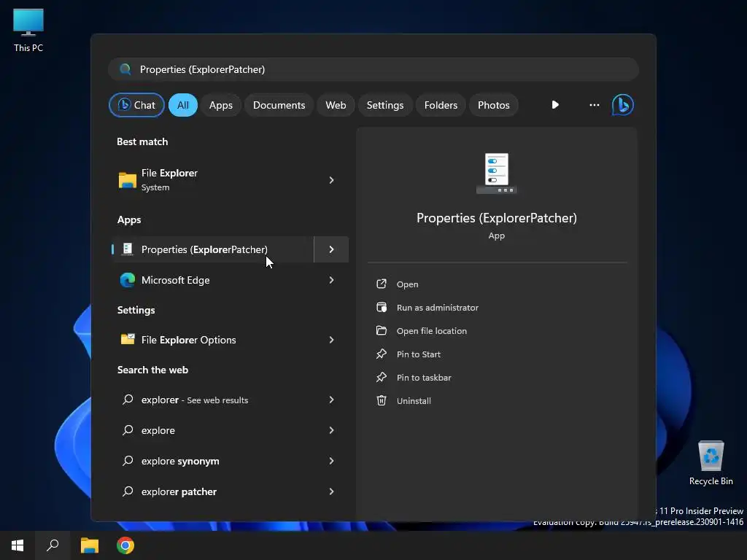The width and height of the screenshot is (747, 560).
Task: Click the Properties (ExplorerPatcher) title in preview
Action: click(496, 218)
